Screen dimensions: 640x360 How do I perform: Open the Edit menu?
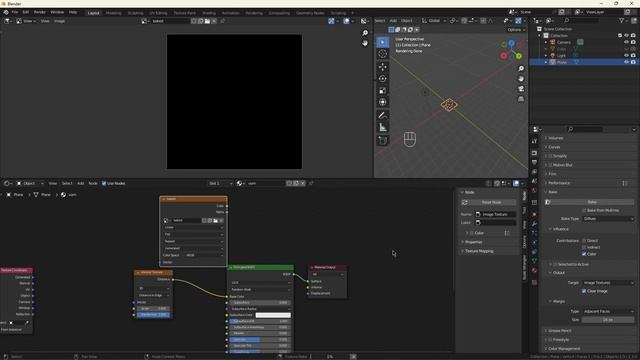point(26,12)
